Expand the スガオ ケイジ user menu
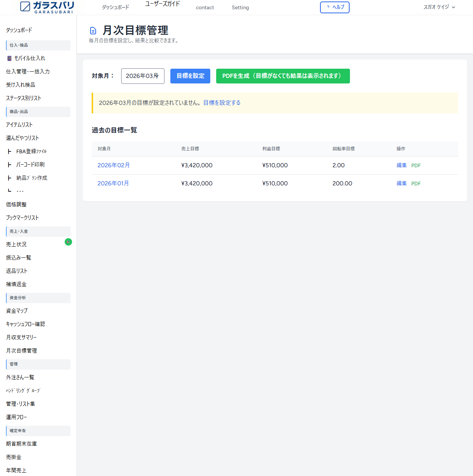The image size is (473, 476). point(439,7)
